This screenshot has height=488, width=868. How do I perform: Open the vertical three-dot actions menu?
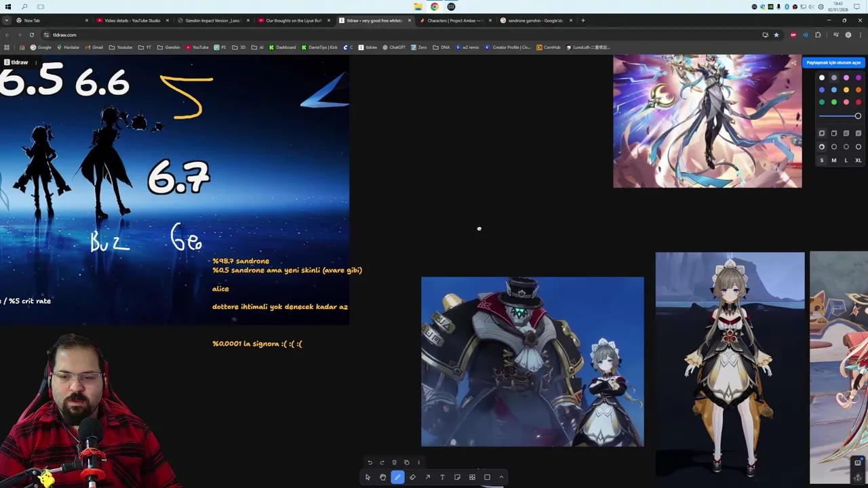pyautogui.click(x=418, y=462)
